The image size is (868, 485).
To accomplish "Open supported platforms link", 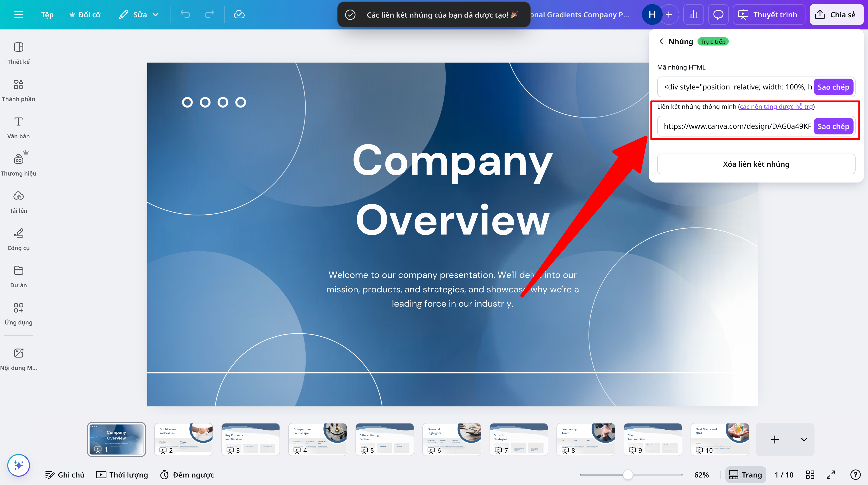I will tap(776, 107).
